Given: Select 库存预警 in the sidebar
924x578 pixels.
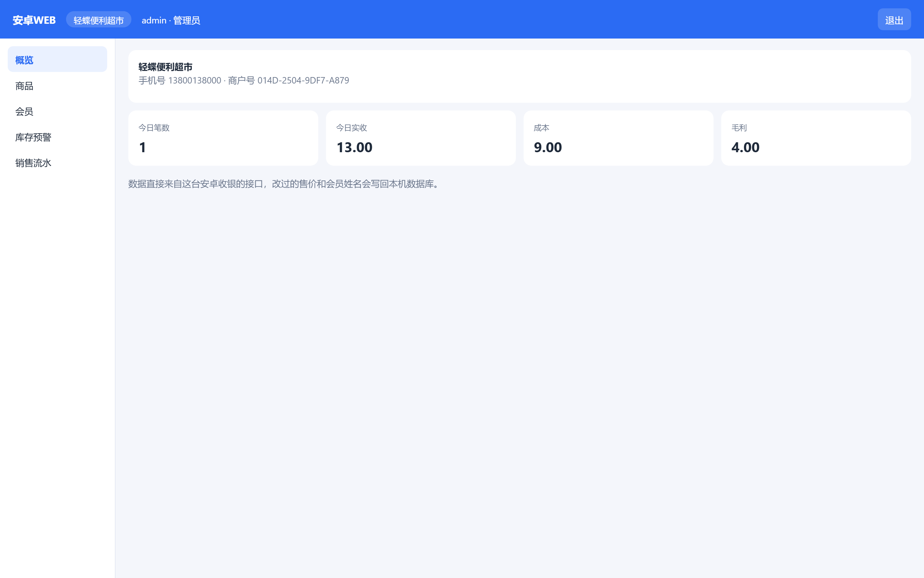Looking at the screenshot, I should coord(57,137).
